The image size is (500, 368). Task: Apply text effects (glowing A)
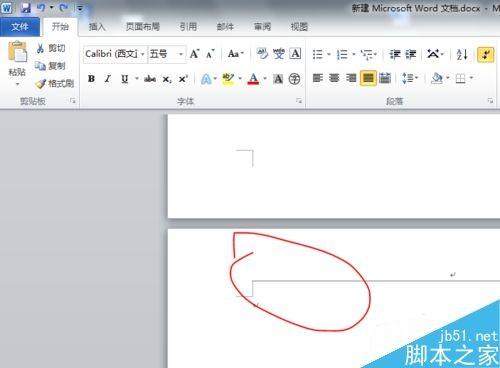point(206,79)
